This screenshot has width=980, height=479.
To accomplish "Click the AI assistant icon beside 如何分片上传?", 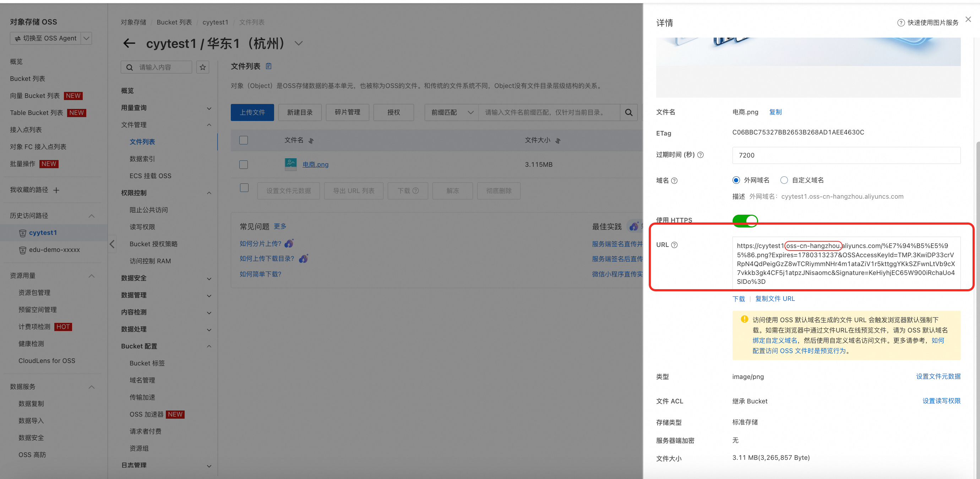I will point(289,243).
